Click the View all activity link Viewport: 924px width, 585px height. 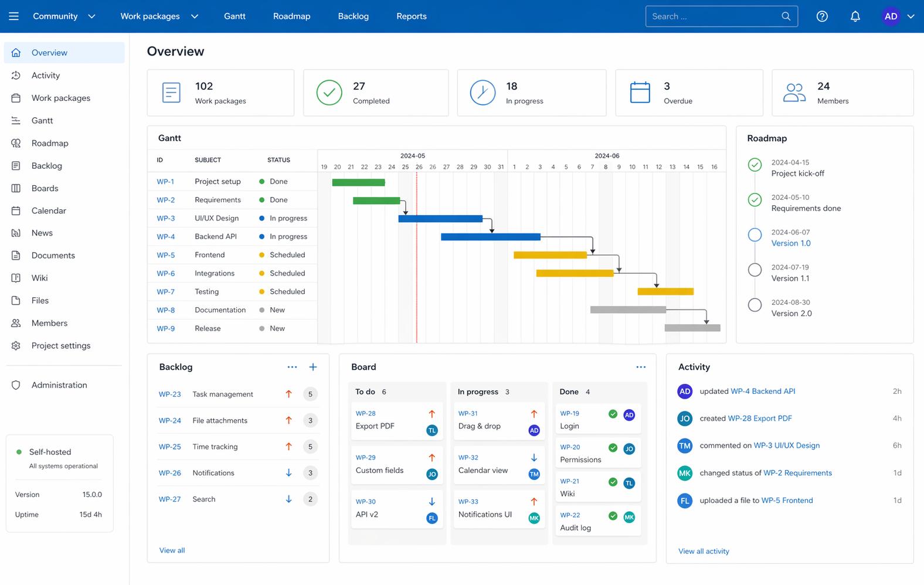coord(704,551)
